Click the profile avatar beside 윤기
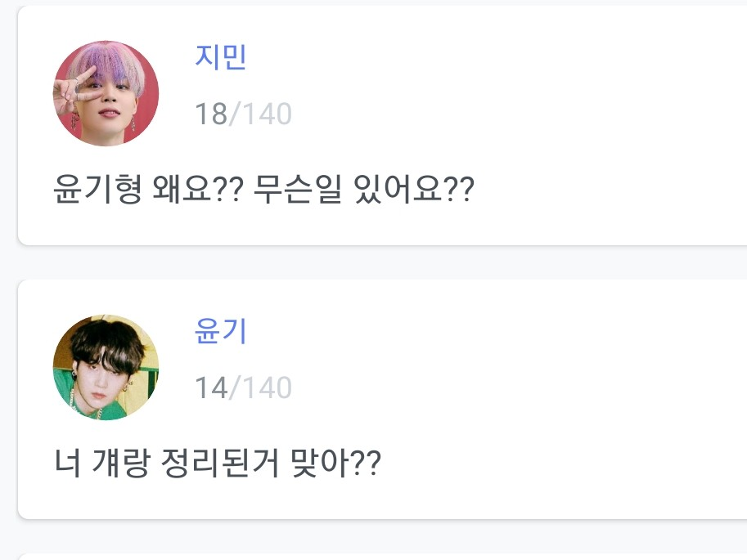 (106, 367)
